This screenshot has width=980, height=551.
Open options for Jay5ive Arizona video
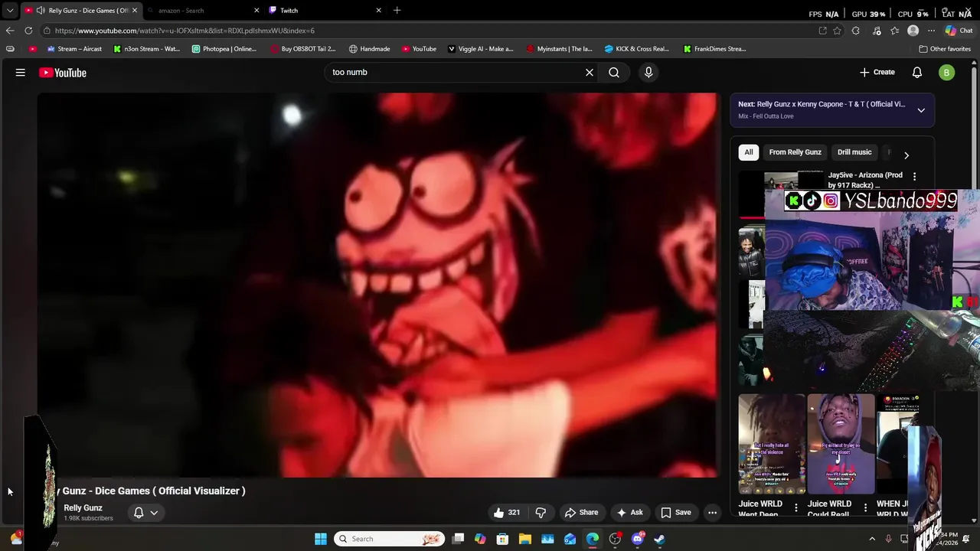click(914, 177)
